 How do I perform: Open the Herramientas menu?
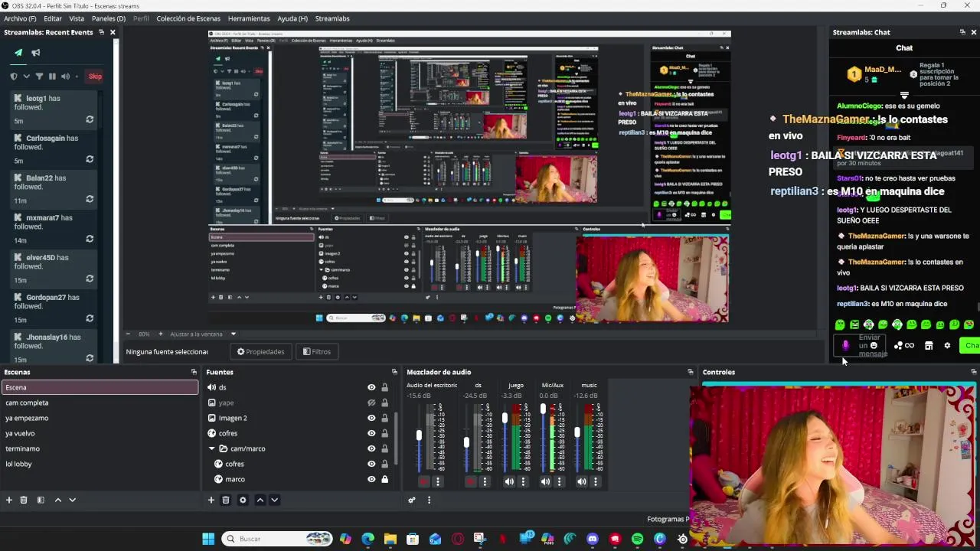[x=249, y=18]
